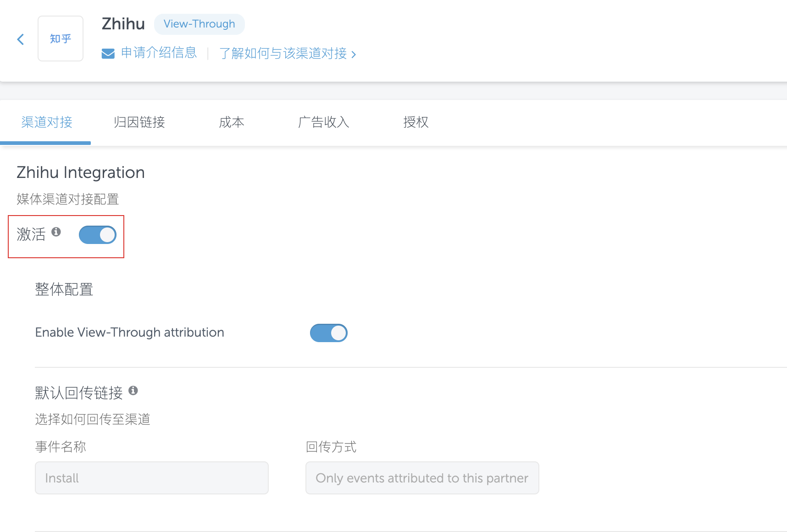Viewport: 787px width, 532px height.
Task: Open the 回传方式 dropdown
Action: pos(422,478)
